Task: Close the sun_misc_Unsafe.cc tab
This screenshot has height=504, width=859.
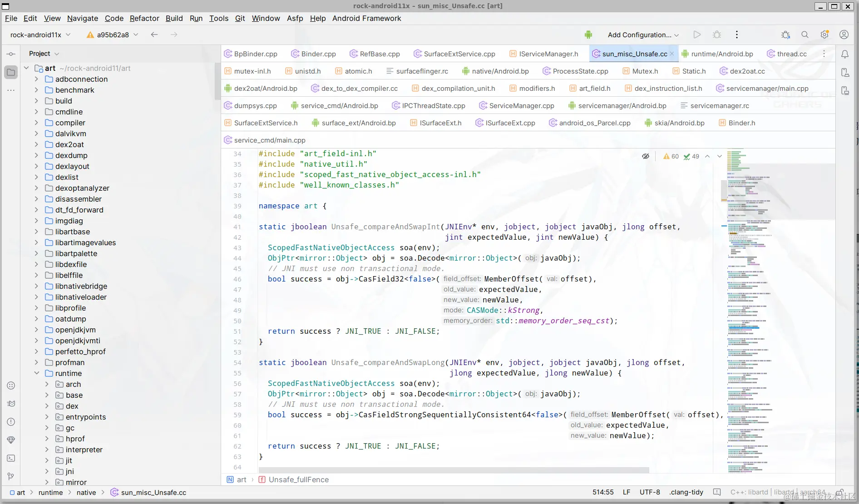Action: [672, 54]
